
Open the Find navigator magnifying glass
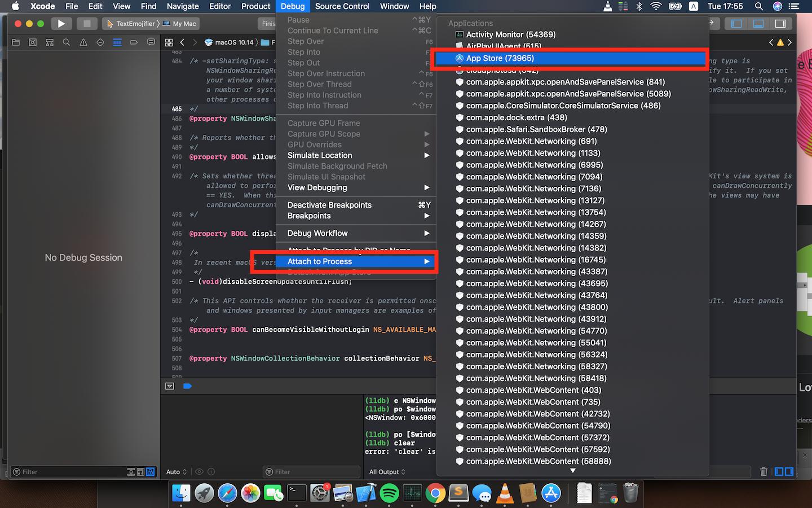tap(67, 42)
